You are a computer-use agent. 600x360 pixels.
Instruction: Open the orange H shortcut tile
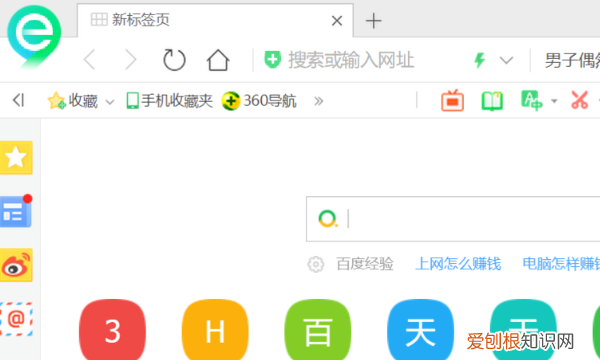click(215, 330)
